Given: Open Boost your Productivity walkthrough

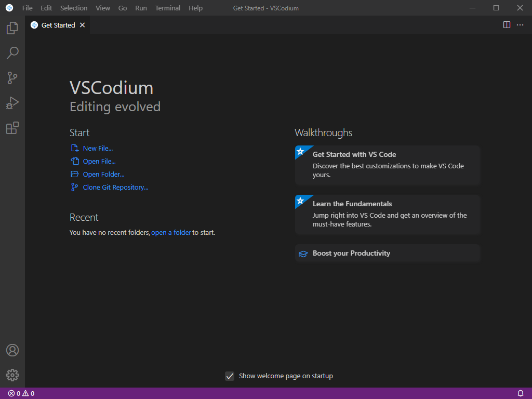Looking at the screenshot, I should pyautogui.click(x=388, y=253).
